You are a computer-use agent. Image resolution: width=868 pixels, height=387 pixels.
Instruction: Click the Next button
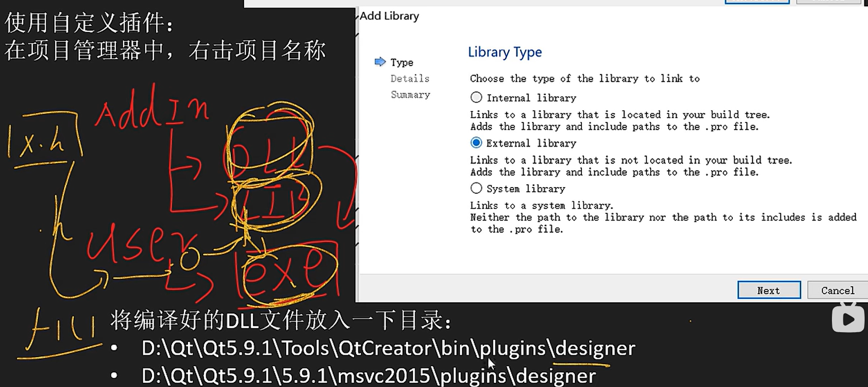pyautogui.click(x=768, y=290)
